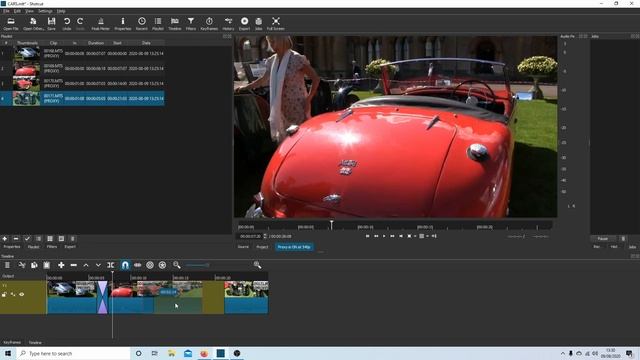
Task: Select the highlighted fourth playlist clip row
Action: [82, 98]
